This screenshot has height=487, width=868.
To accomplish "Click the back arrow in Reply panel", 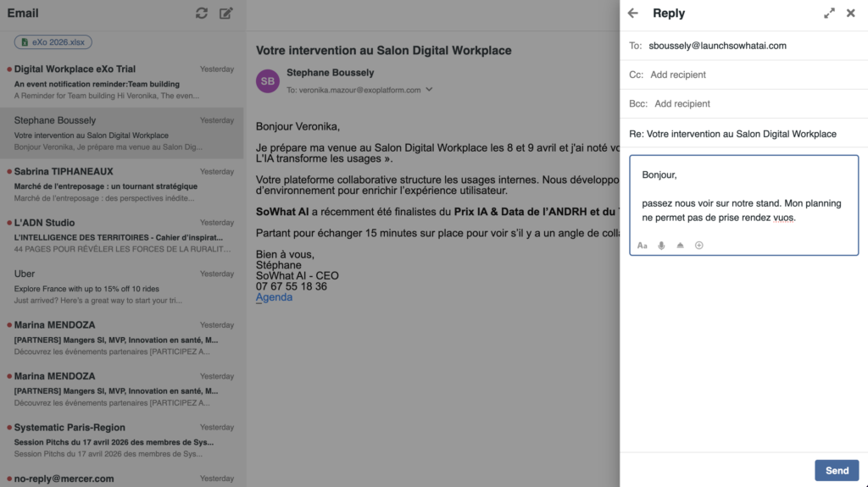I will click(632, 14).
